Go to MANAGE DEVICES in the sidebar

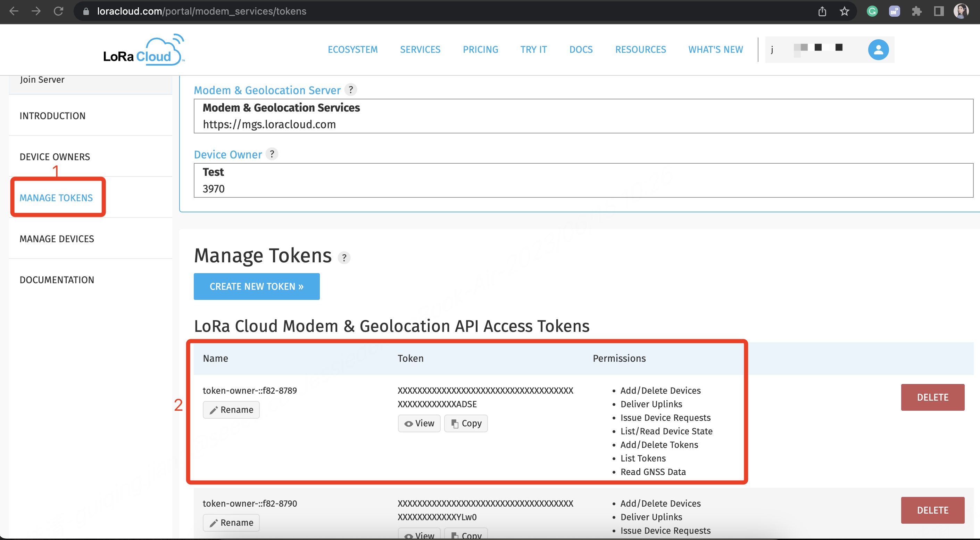coord(57,239)
